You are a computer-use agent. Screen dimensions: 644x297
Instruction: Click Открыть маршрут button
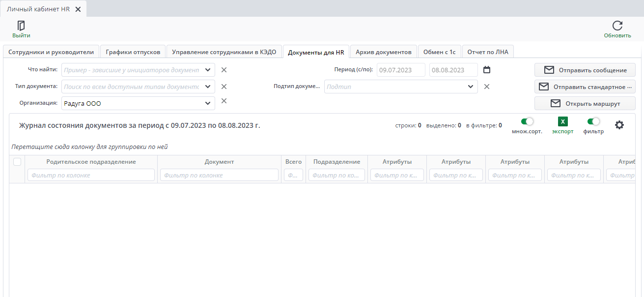(585, 103)
